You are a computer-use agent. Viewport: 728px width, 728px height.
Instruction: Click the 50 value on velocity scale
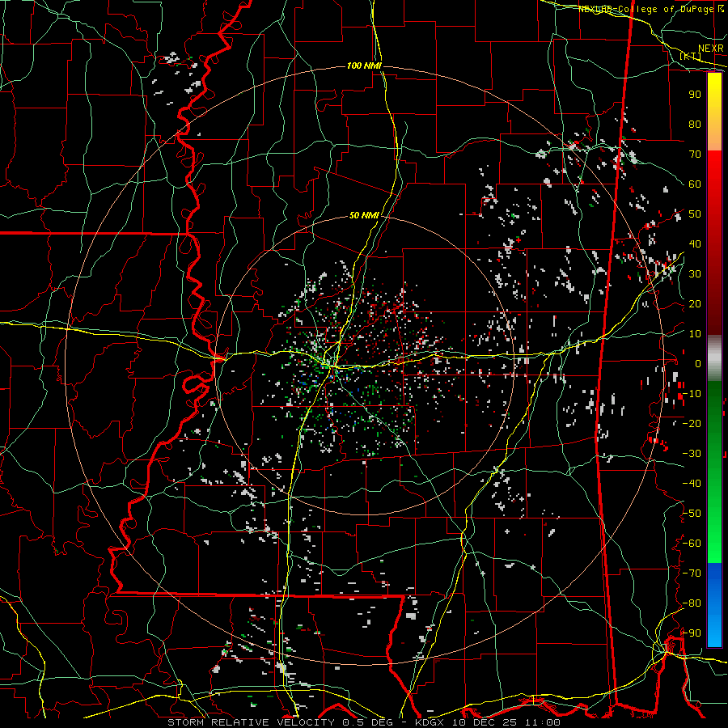point(695,214)
